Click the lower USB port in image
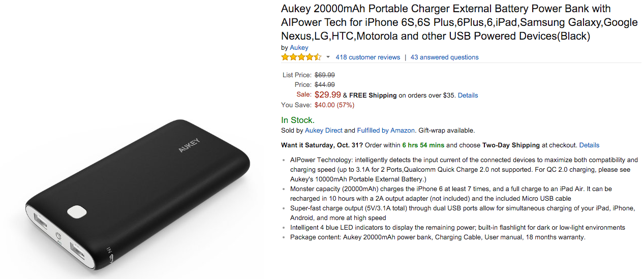644x279 pixels. (x=78, y=251)
